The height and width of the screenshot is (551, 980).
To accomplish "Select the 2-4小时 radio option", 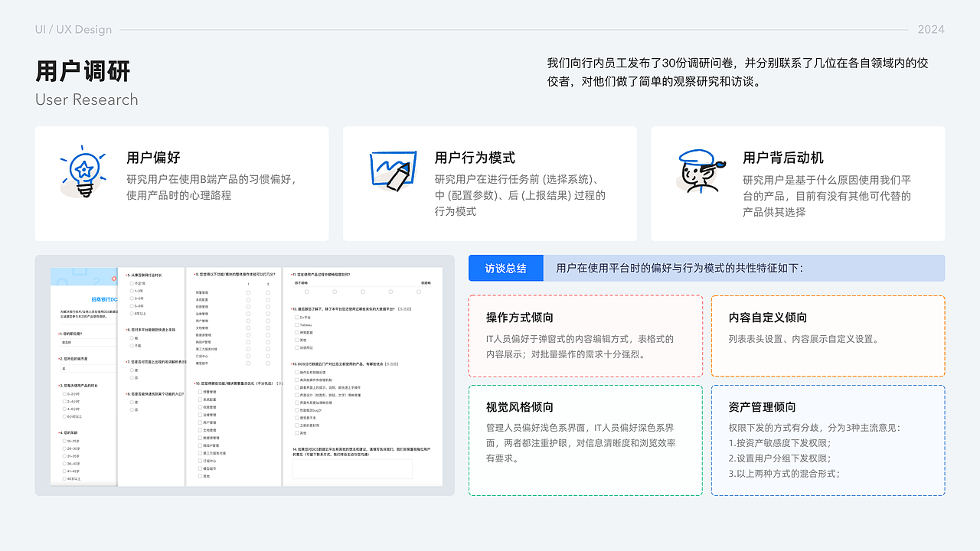I will pos(64,402).
